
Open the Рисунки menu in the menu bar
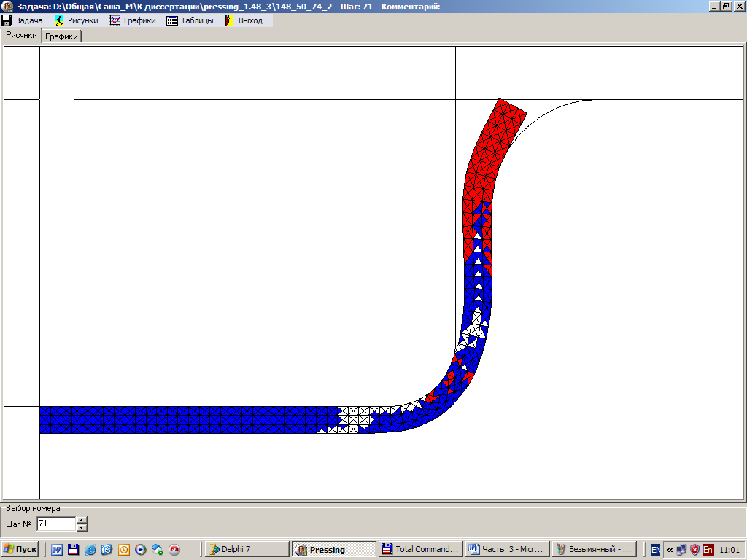(x=77, y=20)
